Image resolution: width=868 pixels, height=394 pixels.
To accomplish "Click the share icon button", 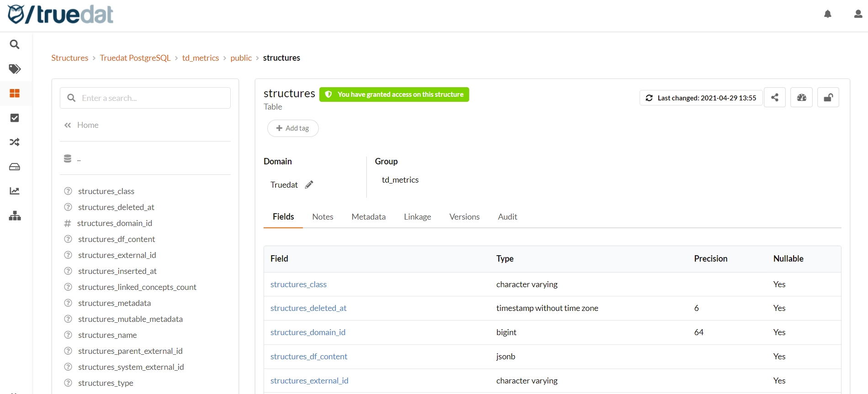I will coord(775,98).
